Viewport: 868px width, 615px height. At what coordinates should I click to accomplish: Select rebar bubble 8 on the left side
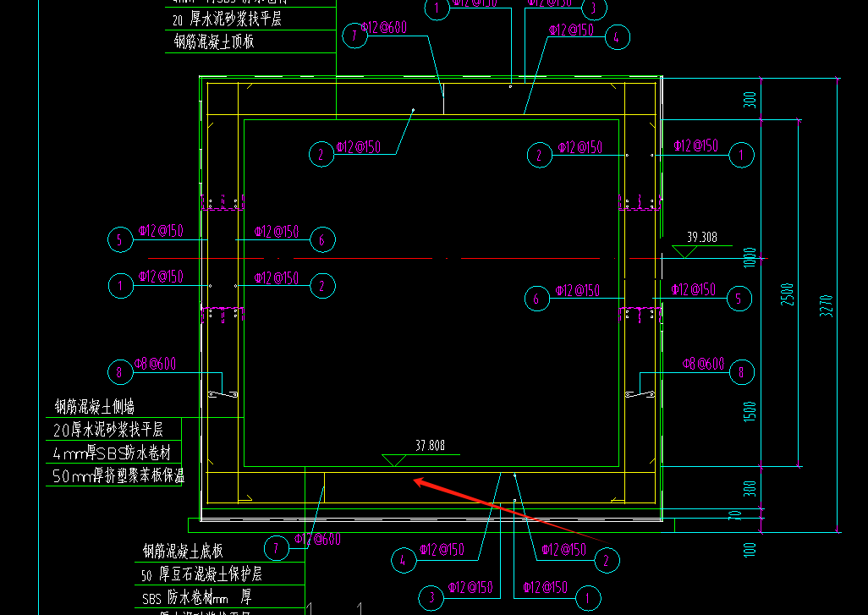[120, 372]
